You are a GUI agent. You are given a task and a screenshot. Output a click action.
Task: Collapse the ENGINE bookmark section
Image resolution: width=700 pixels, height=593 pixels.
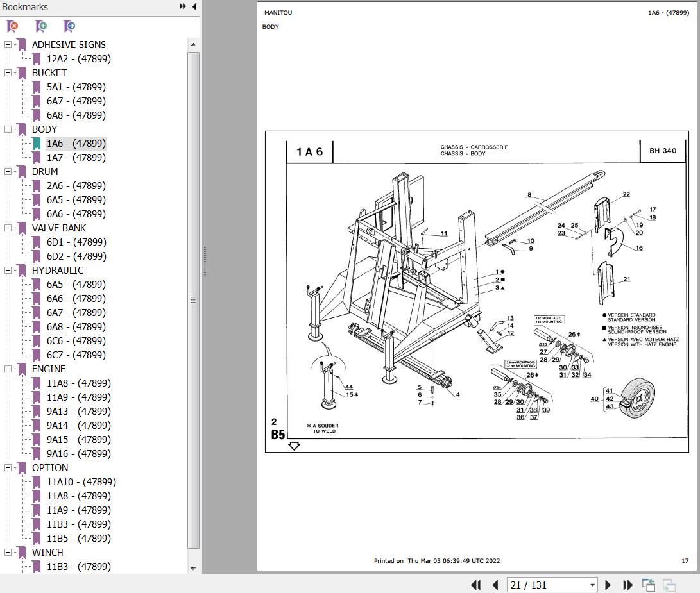pyautogui.click(x=8, y=369)
